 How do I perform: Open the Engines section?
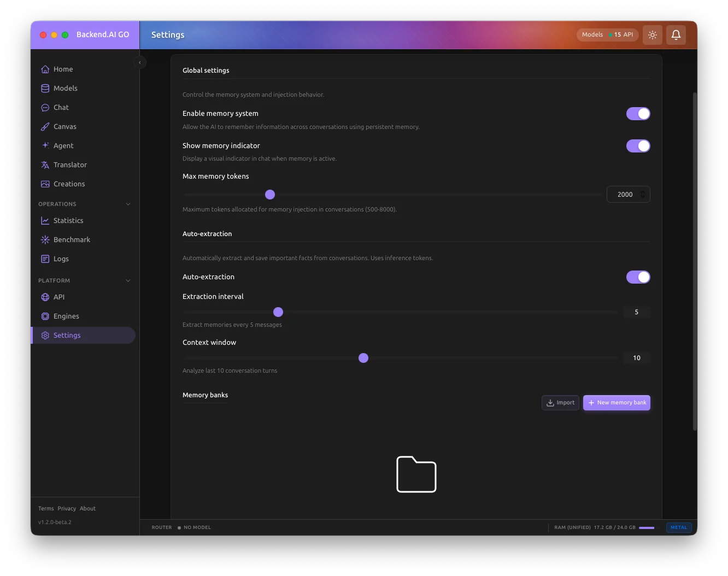(66, 316)
